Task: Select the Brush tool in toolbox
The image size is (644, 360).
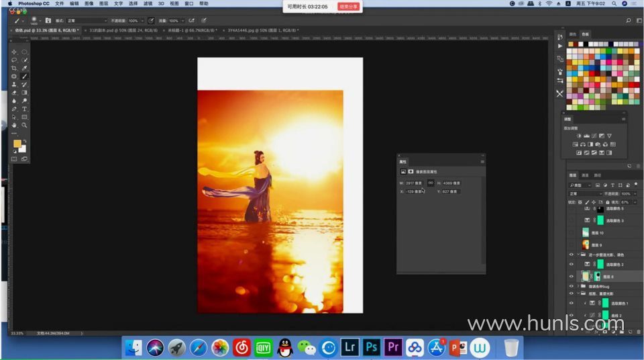Action: click(24, 76)
